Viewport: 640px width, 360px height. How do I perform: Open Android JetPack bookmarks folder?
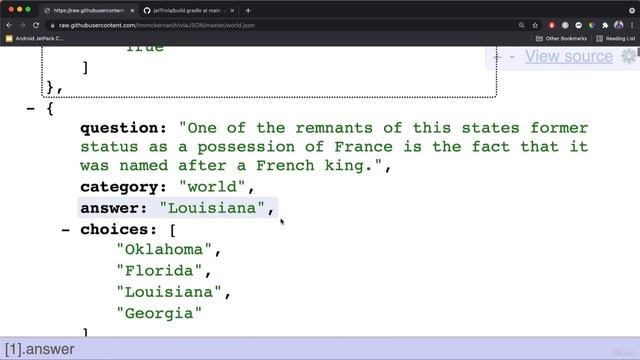[x=34, y=38]
